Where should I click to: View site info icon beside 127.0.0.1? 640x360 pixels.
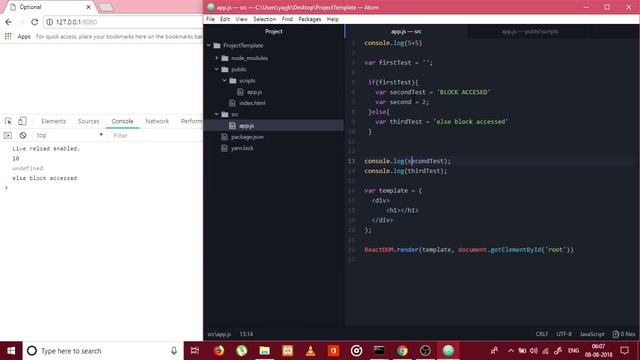pyautogui.click(x=49, y=22)
